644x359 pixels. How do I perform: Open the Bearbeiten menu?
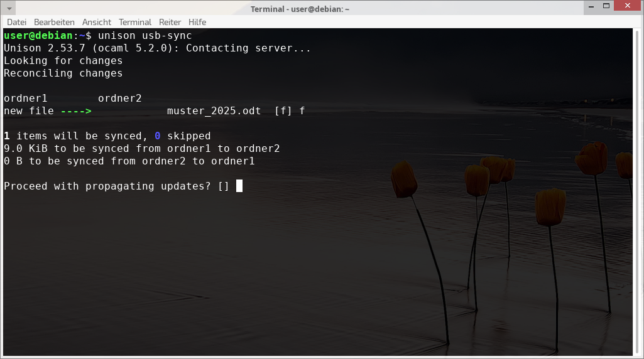point(54,22)
